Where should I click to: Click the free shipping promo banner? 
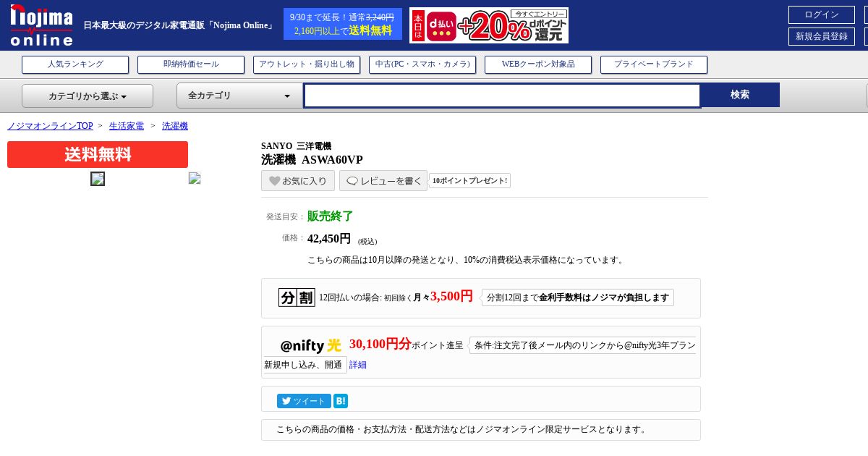pos(342,23)
